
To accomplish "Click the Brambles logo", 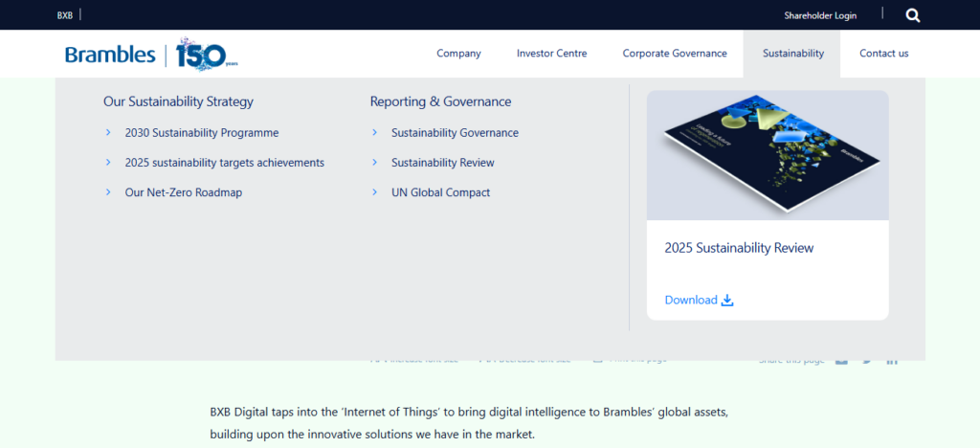I will pyautogui.click(x=110, y=55).
